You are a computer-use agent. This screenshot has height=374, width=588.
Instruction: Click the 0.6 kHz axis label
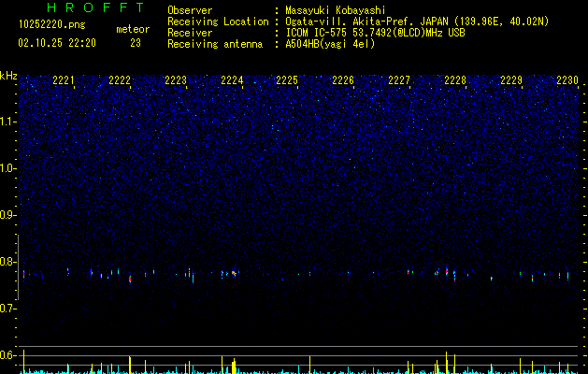[7, 355]
